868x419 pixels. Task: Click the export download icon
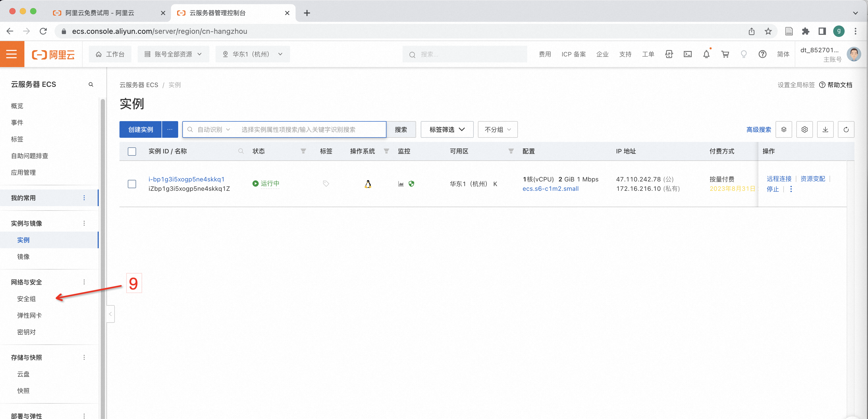(825, 129)
